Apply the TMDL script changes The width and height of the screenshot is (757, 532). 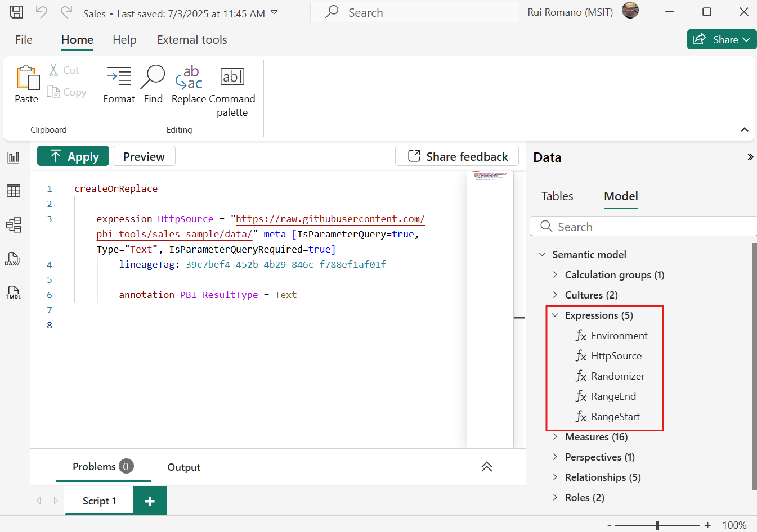click(73, 156)
